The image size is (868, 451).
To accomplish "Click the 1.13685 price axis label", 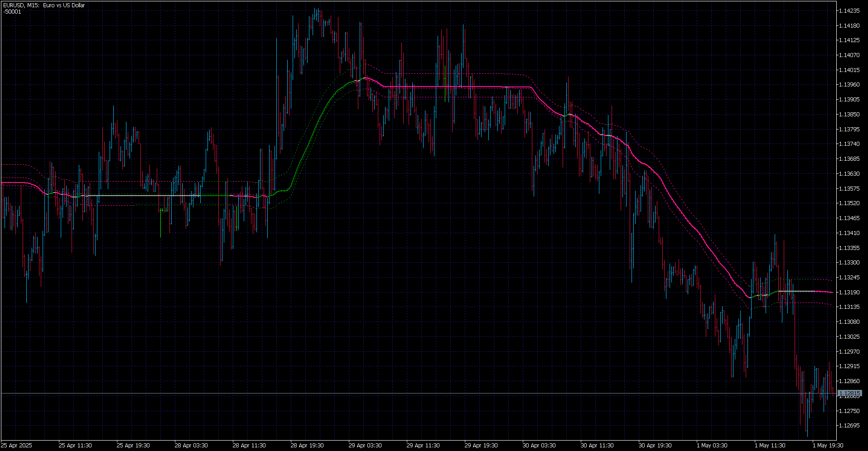I will (849, 159).
